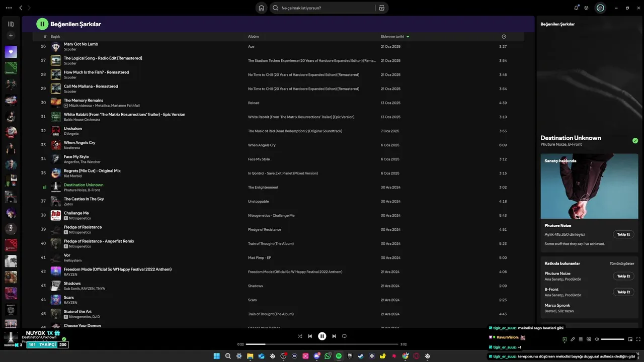
Task: Open File Explorer from the taskbar
Action: click(250, 356)
